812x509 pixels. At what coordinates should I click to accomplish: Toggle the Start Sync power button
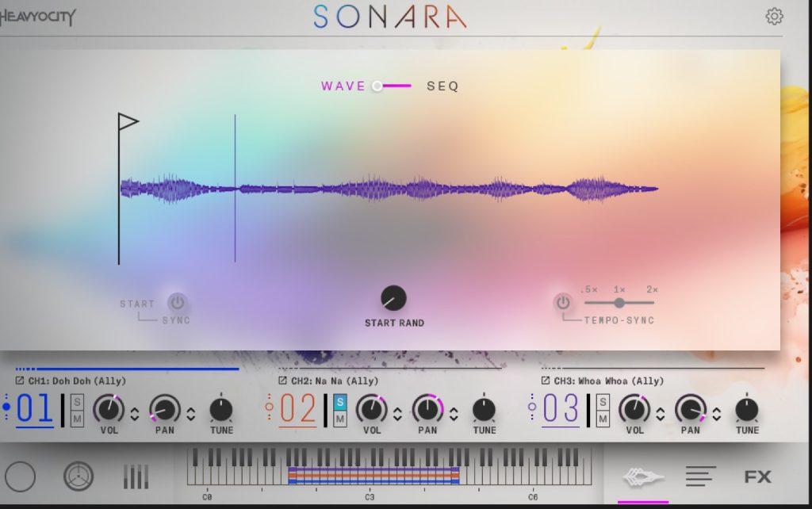tap(177, 302)
